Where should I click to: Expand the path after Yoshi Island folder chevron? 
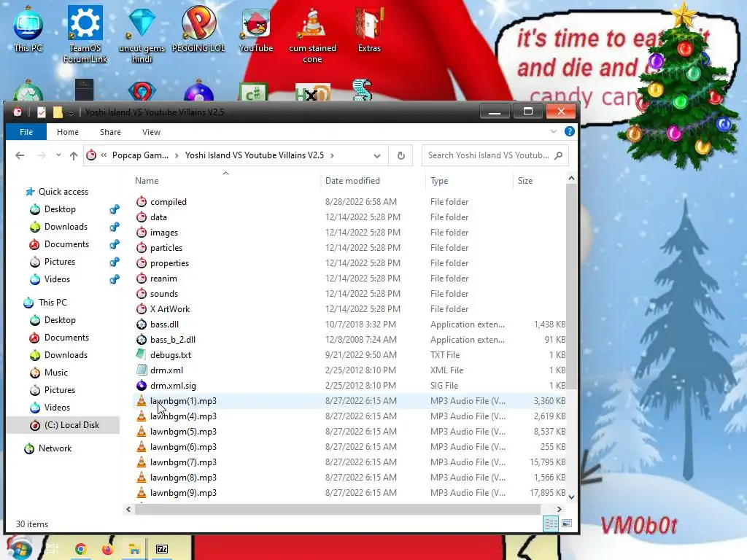pyautogui.click(x=332, y=155)
